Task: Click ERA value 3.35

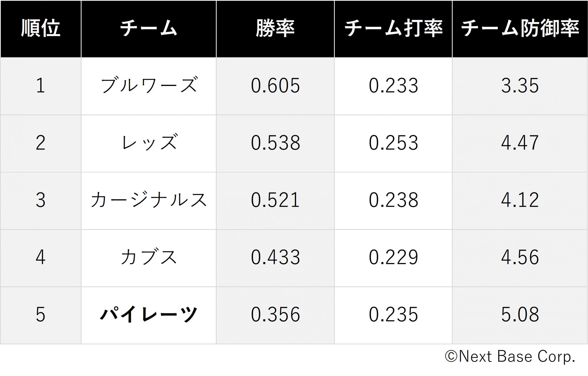Action: click(520, 86)
